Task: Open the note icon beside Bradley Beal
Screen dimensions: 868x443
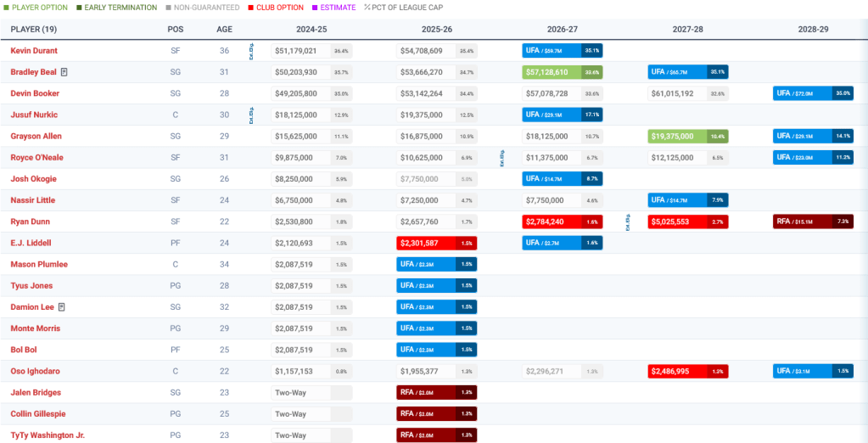Action: [x=64, y=72]
